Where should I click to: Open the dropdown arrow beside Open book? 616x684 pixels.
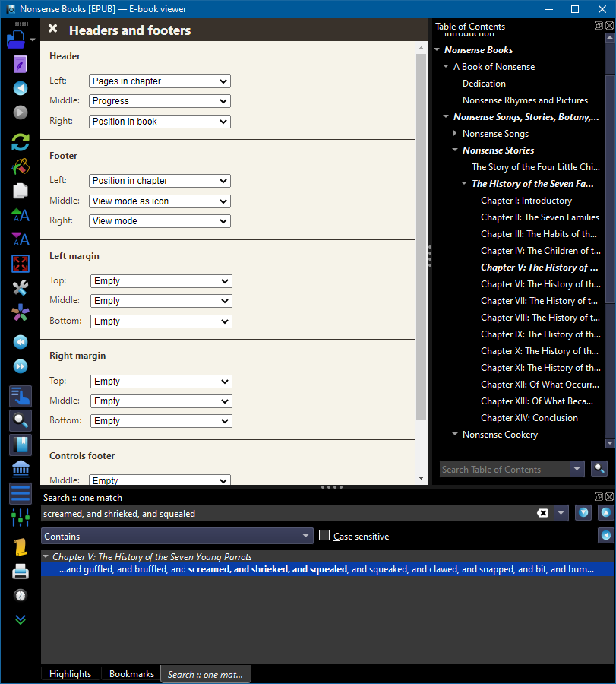pyautogui.click(x=33, y=40)
